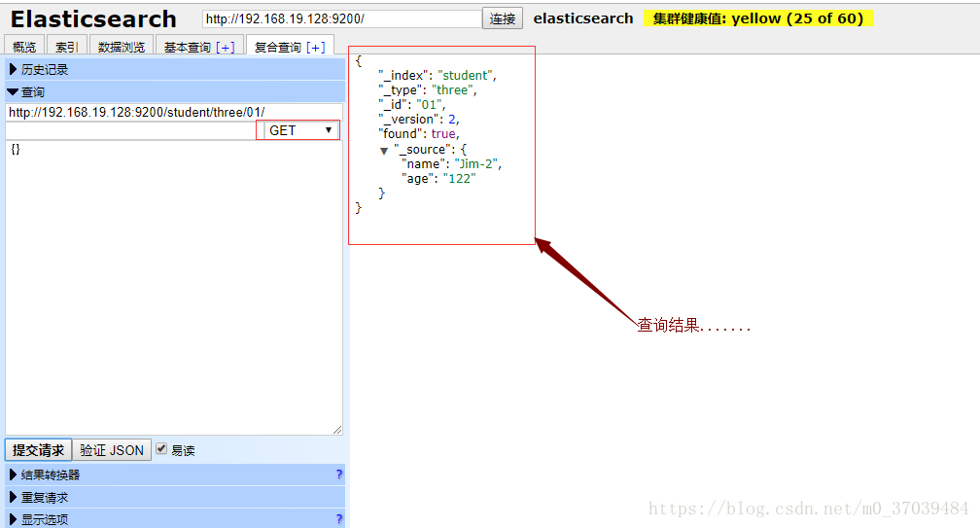Viewport: 980px width, 528px height.
Task: Click the 提交请求 submit button
Action: tap(38, 450)
